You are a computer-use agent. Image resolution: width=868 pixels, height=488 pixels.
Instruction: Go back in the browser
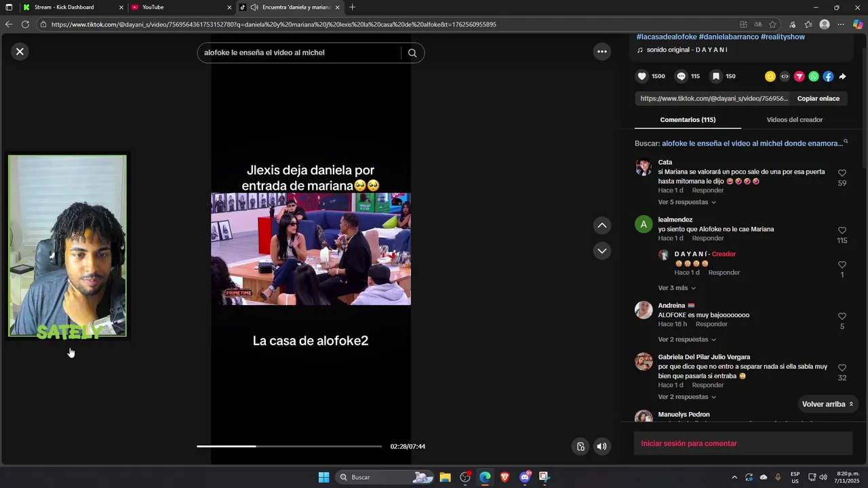click(9, 24)
